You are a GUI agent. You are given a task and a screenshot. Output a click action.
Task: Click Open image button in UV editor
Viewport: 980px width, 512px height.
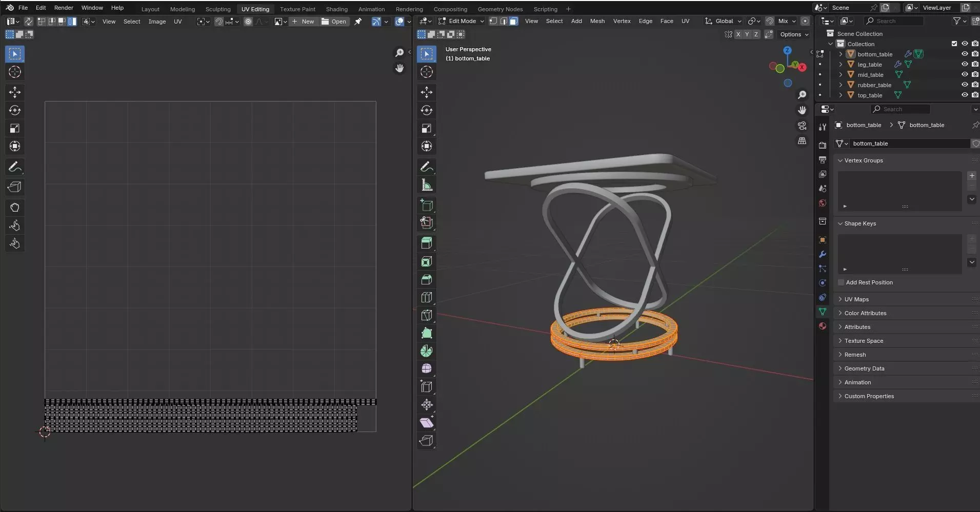[334, 22]
